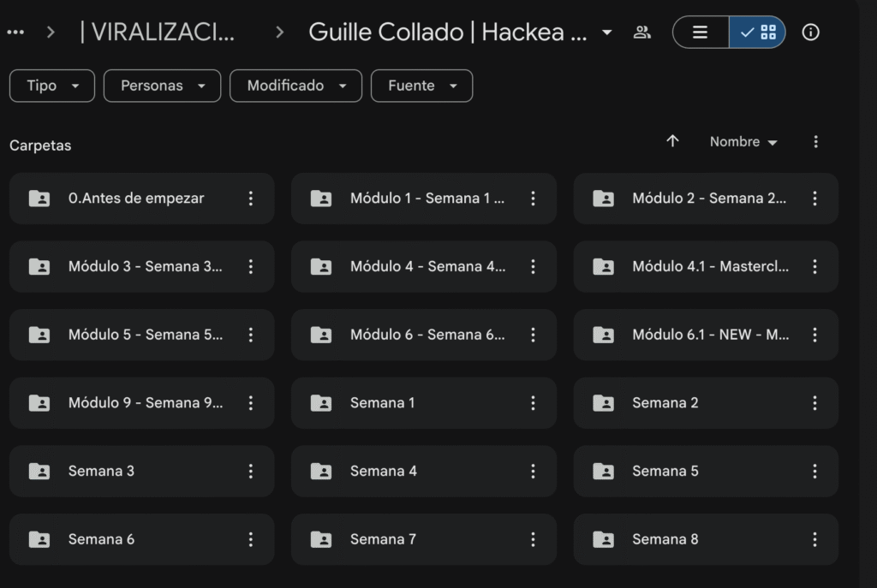
Task: Open the Modificado filter dropdown
Action: coord(295,86)
